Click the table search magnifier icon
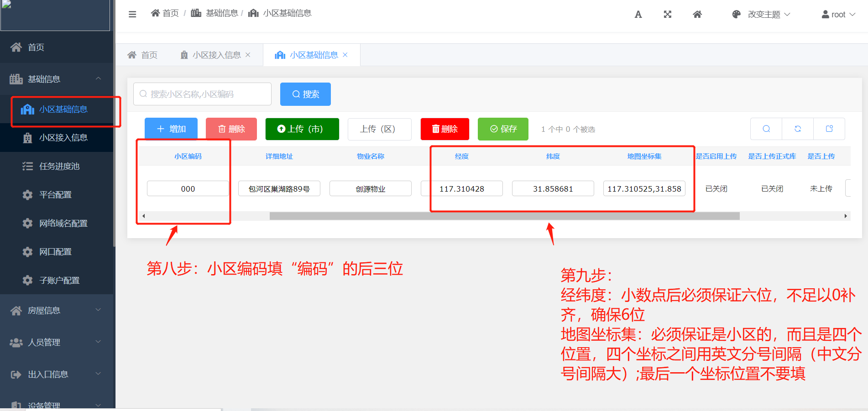The width and height of the screenshot is (868, 411). (766, 129)
